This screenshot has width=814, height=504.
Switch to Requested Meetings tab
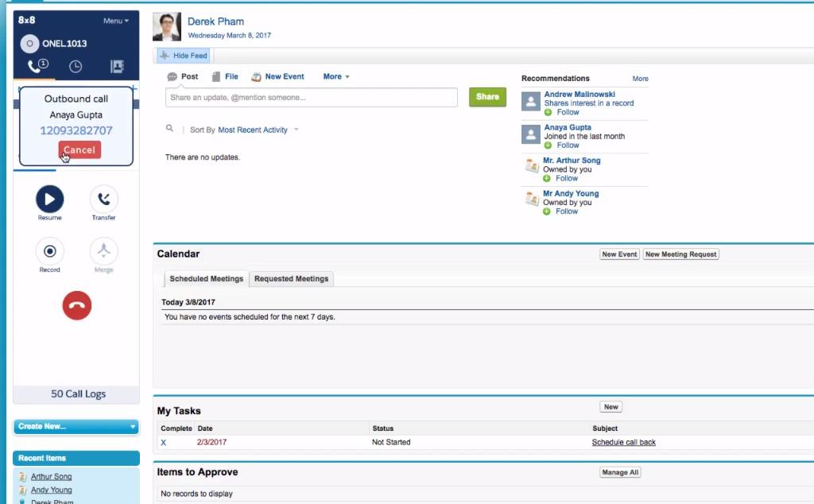pyautogui.click(x=291, y=279)
